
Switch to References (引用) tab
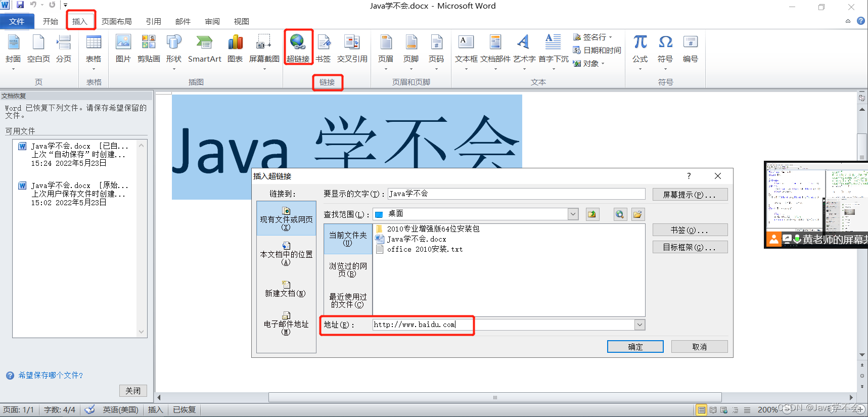tap(154, 21)
